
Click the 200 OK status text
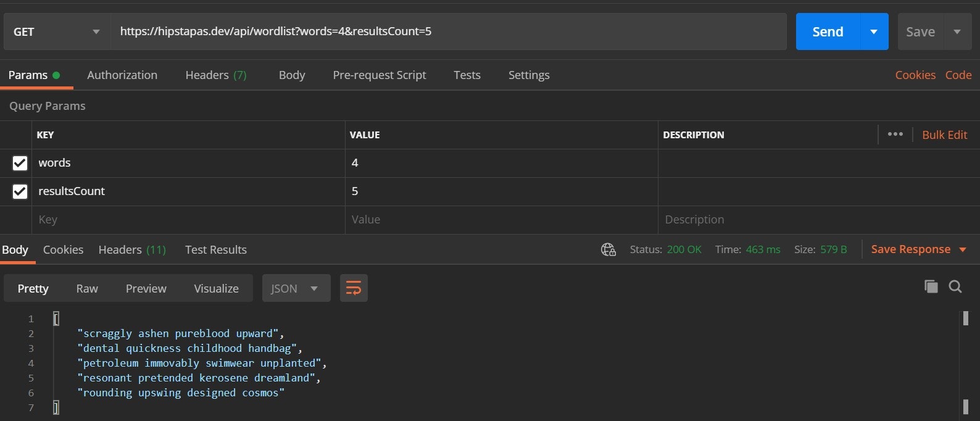[x=684, y=249]
